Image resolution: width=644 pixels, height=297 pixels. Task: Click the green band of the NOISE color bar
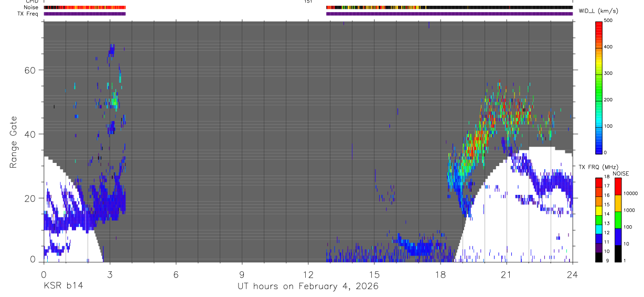618,220
